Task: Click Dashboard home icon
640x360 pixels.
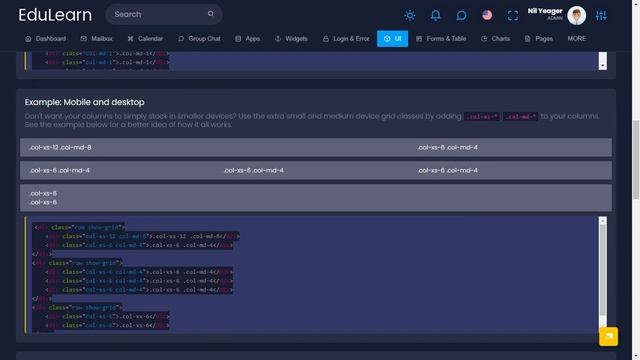Action: pos(28,39)
